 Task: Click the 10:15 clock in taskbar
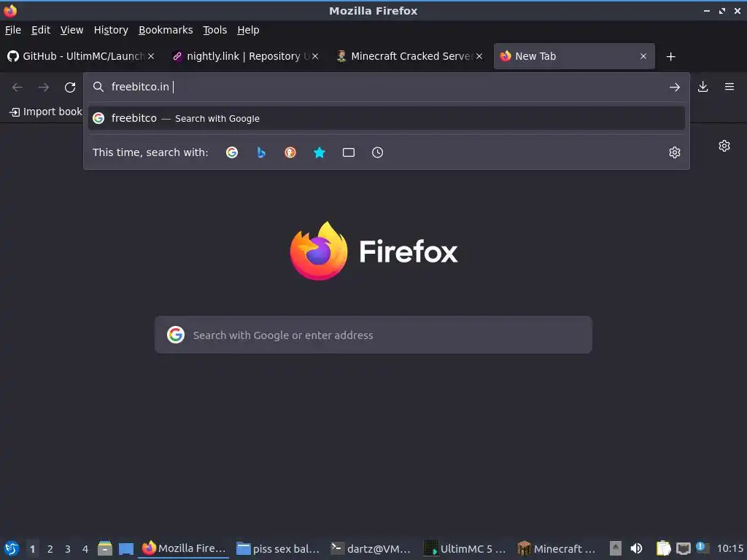tap(730, 548)
